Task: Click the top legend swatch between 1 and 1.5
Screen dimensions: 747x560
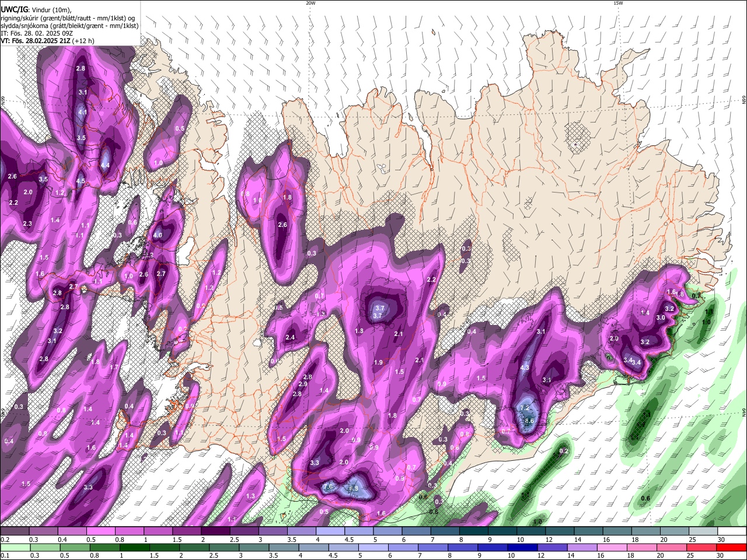Action: point(158,531)
